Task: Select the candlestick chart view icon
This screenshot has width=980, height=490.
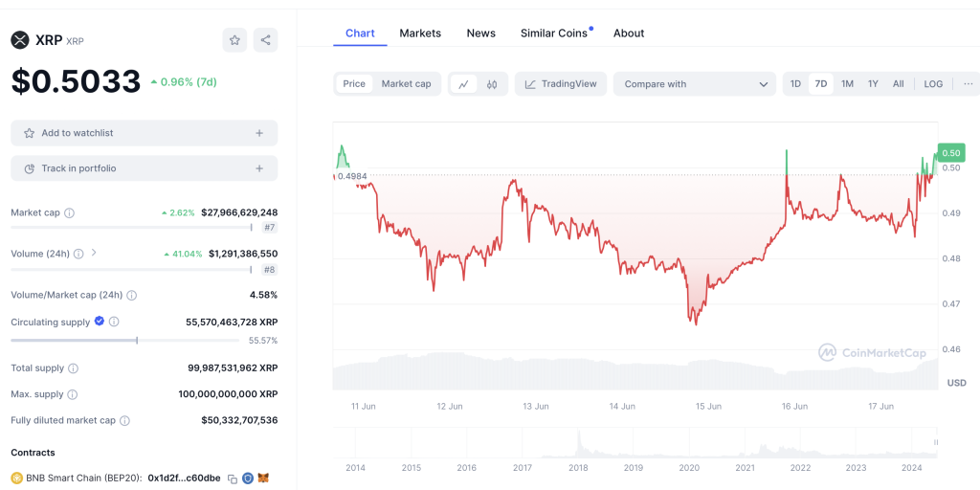Action: point(492,84)
